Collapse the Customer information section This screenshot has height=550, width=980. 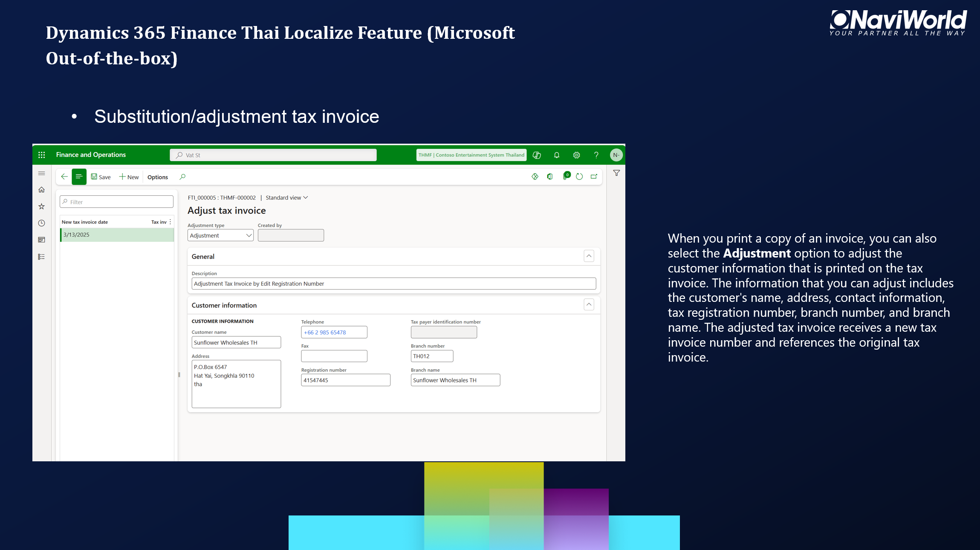coord(589,305)
